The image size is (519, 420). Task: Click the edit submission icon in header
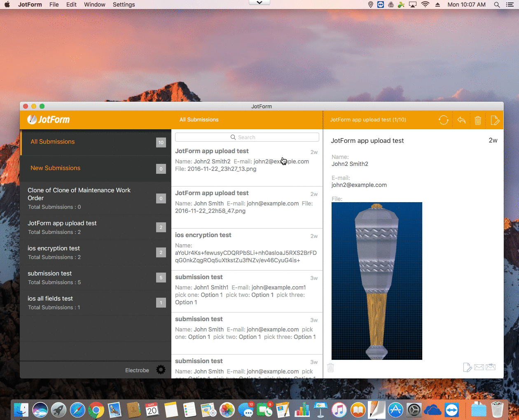coord(495,120)
